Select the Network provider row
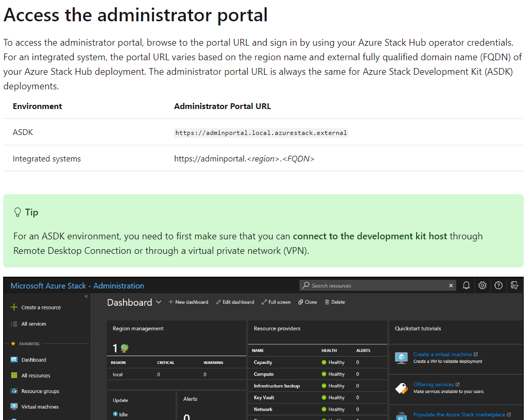This screenshot has width=532, height=420. coord(318,410)
